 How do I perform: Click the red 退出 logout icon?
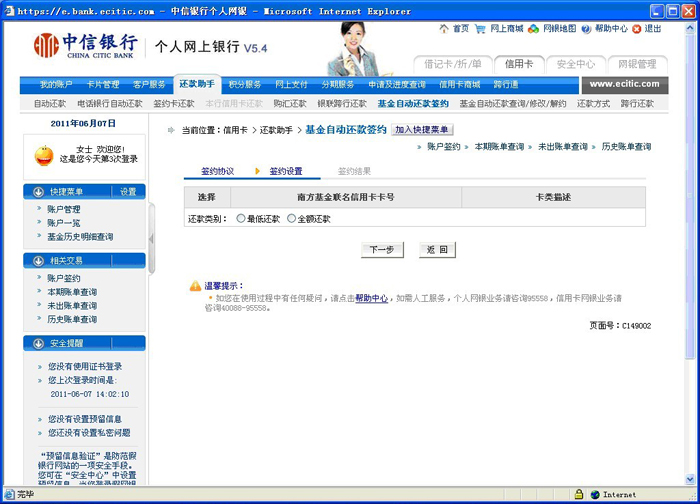[x=636, y=29]
